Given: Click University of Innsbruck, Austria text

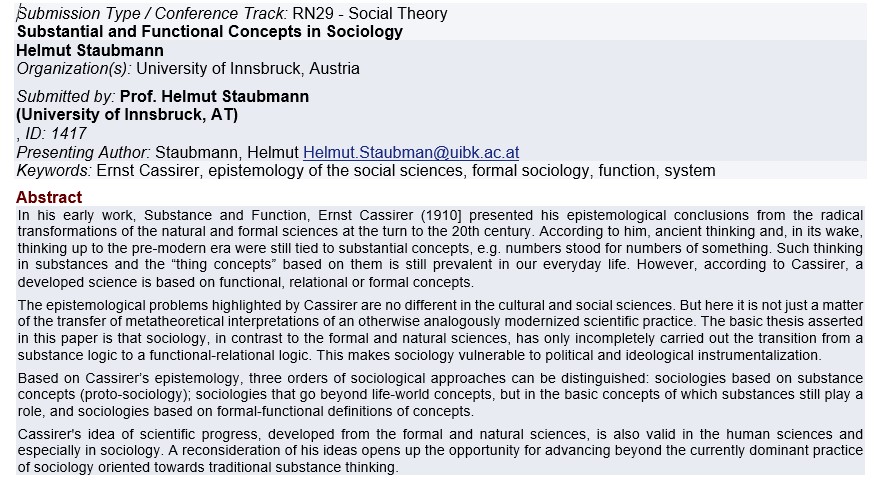Looking at the screenshot, I should point(248,69).
